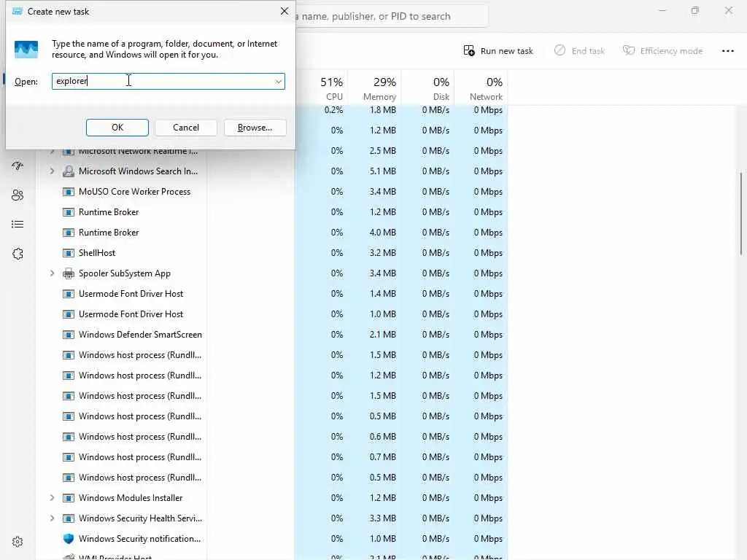Click the 3.2 MB memory value for ShellHost
The image size is (747, 560).
[382, 253]
